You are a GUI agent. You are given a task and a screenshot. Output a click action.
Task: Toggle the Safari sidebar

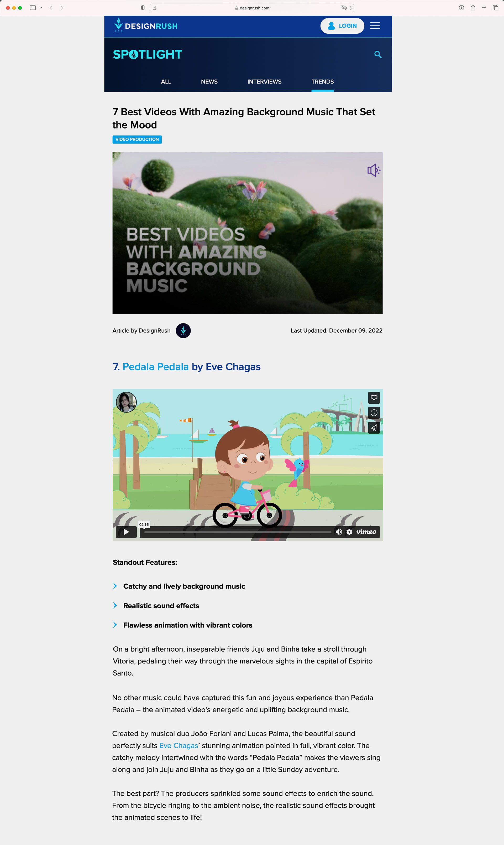pyautogui.click(x=33, y=7)
